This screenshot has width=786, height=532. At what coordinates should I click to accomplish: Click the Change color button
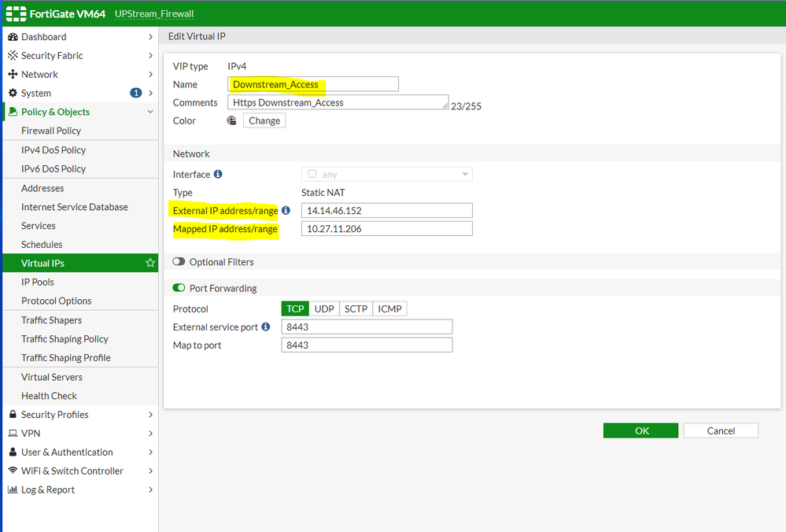(264, 120)
